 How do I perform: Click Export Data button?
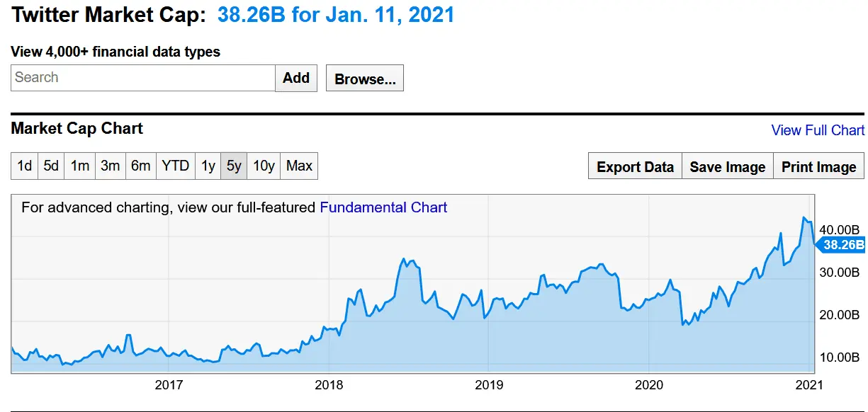pos(635,167)
